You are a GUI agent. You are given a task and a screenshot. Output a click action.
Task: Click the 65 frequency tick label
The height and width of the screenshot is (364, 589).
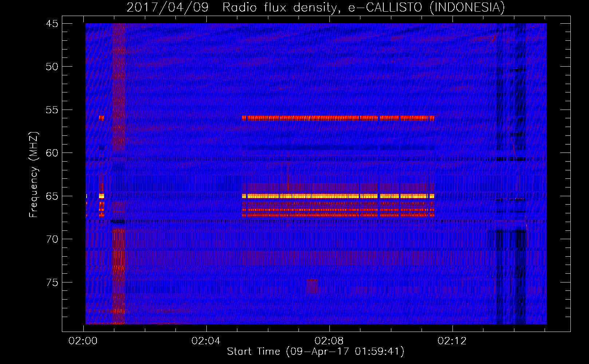click(52, 196)
